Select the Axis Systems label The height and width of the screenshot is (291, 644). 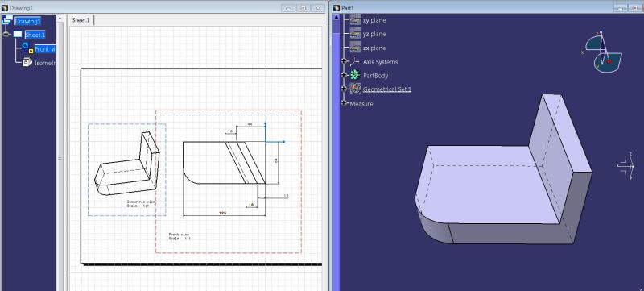(380, 62)
